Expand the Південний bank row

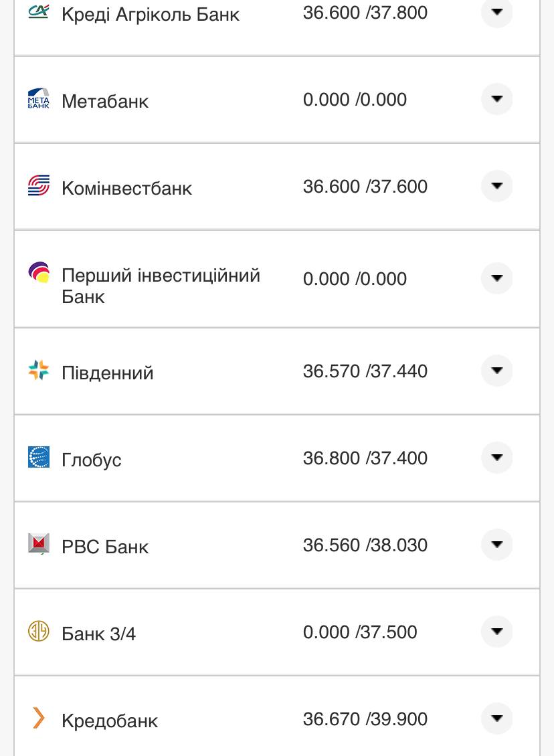tap(496, 370)
